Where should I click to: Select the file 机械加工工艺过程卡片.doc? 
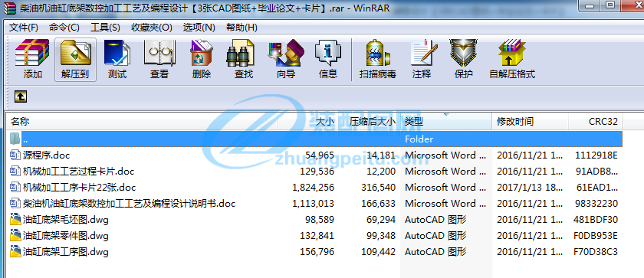78,172
